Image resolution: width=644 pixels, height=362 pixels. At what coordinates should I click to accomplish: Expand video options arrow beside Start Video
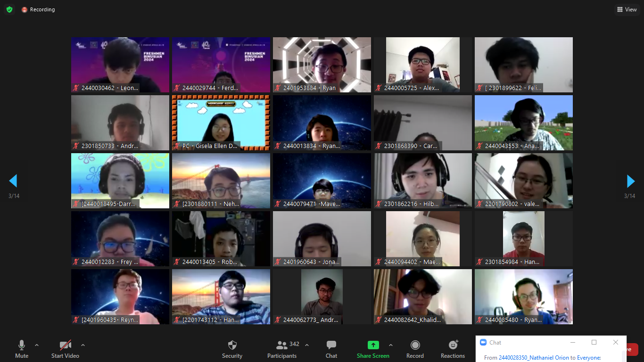click(83, 345)
